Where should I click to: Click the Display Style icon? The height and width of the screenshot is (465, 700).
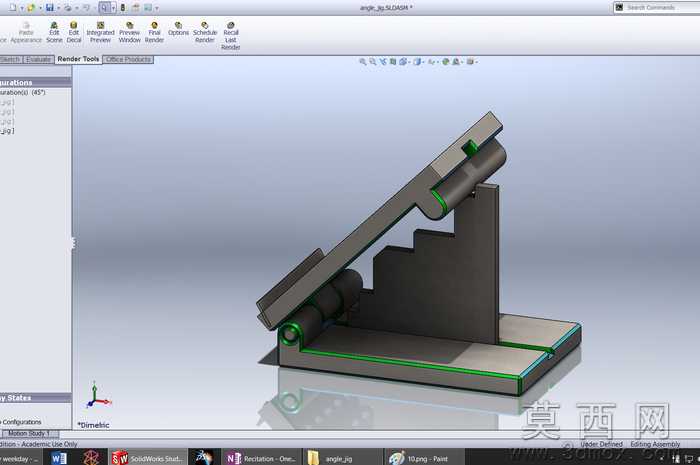[417, 62]
